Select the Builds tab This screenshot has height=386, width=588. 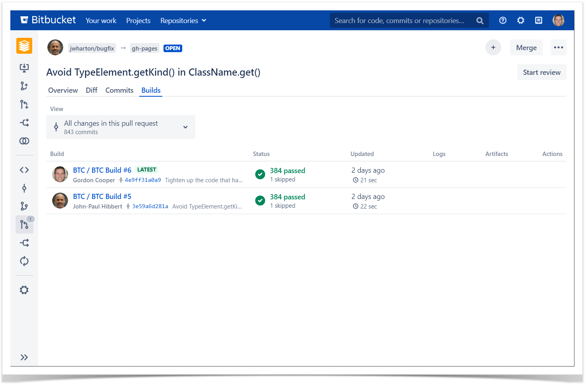click(x=151, y=90)
